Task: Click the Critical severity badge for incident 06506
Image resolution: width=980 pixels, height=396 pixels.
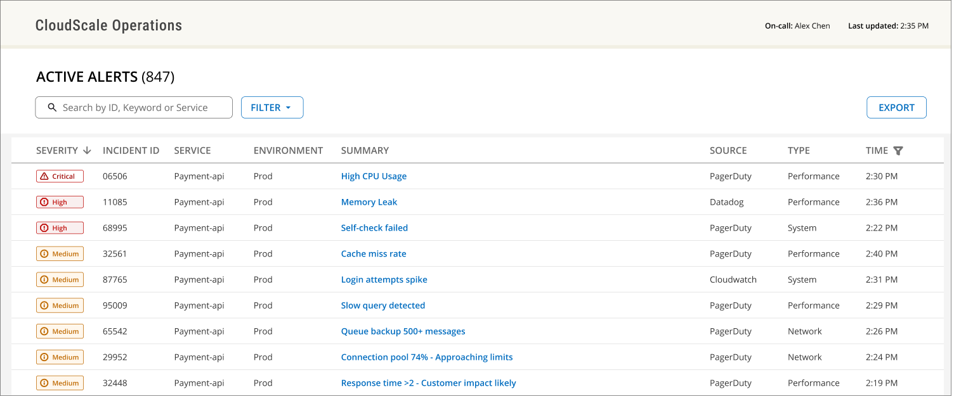Action: click(x=60, y=177)
